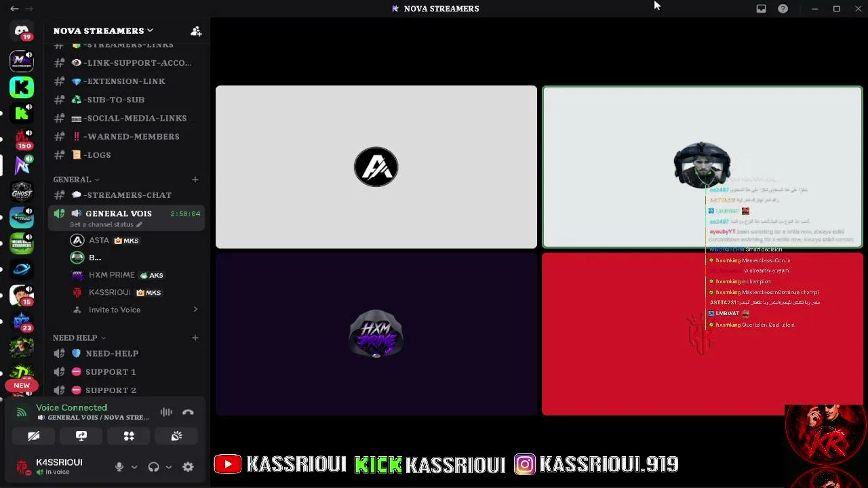
Task: Focus the red K4SSRIOUI video tile
Action: [703, 333]
